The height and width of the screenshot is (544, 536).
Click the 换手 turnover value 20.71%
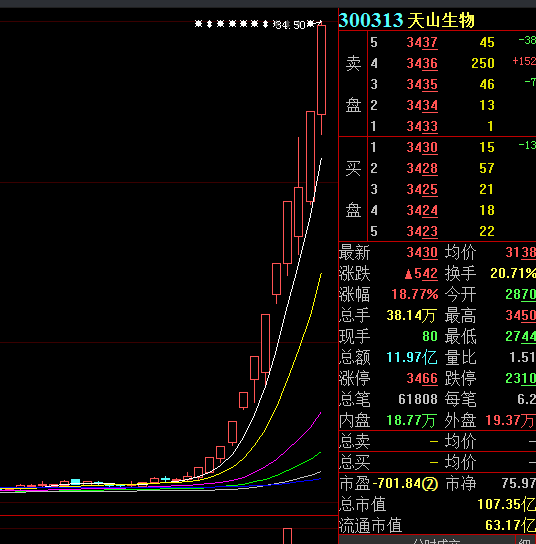tap(513, 274)
